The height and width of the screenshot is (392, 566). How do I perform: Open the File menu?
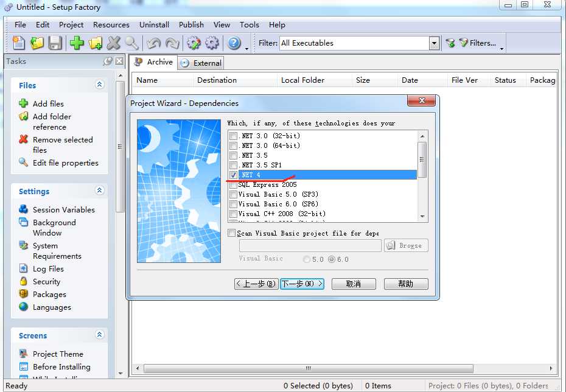point(20,25)
